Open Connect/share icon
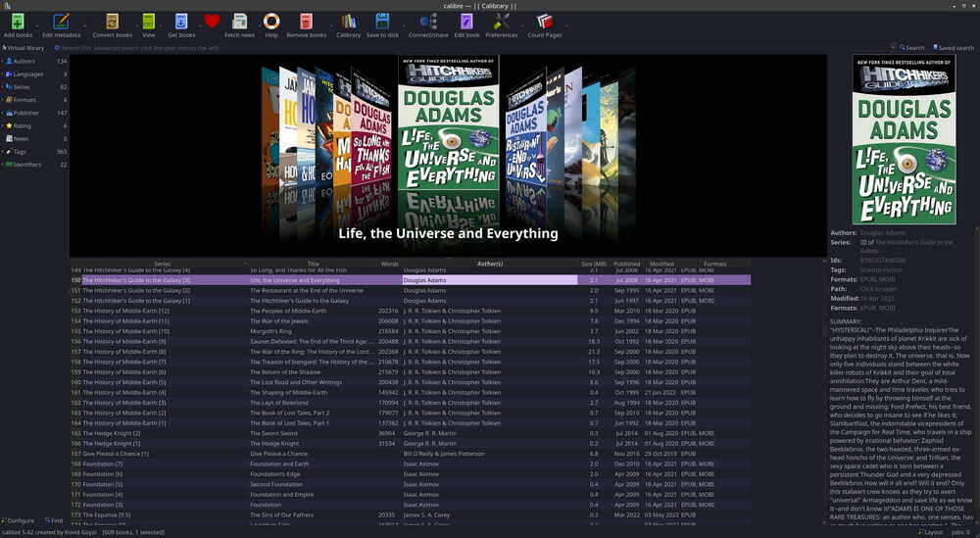980x538 pixels. tap(428, 22)
